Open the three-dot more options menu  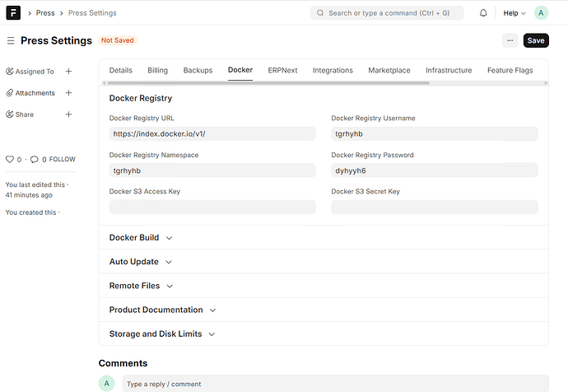click(x=510, y=40)
